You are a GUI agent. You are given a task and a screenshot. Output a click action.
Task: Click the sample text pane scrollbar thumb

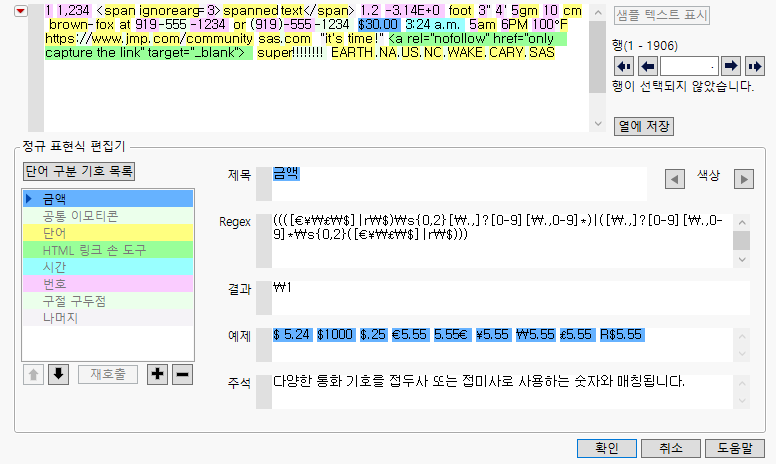point(597,56)
